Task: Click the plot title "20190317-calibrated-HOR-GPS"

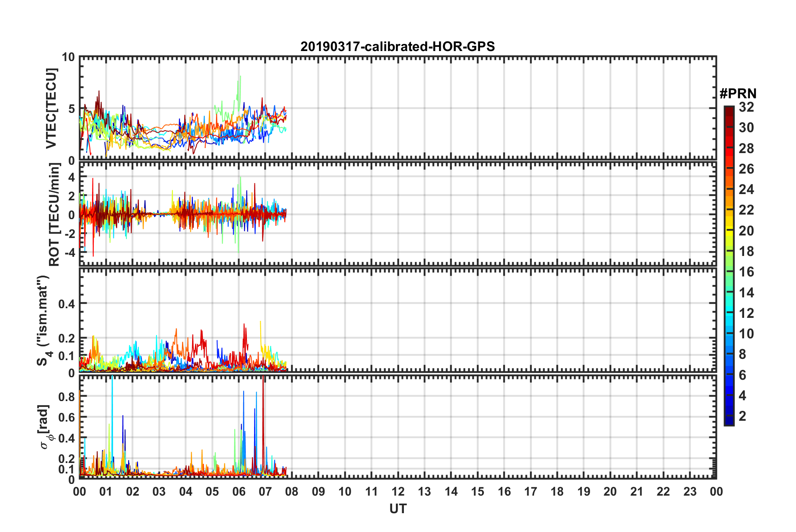Action: click(x=398, y=46)
